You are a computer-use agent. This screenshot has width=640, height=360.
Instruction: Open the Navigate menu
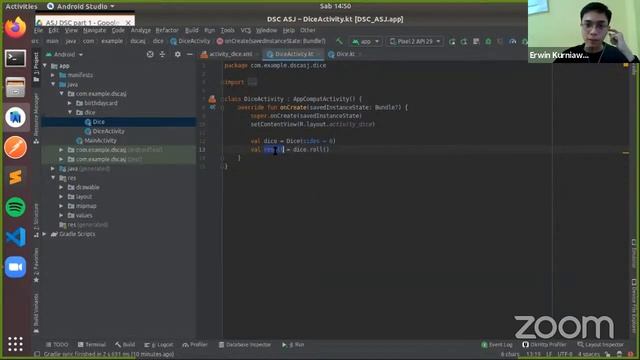point(94,30)
